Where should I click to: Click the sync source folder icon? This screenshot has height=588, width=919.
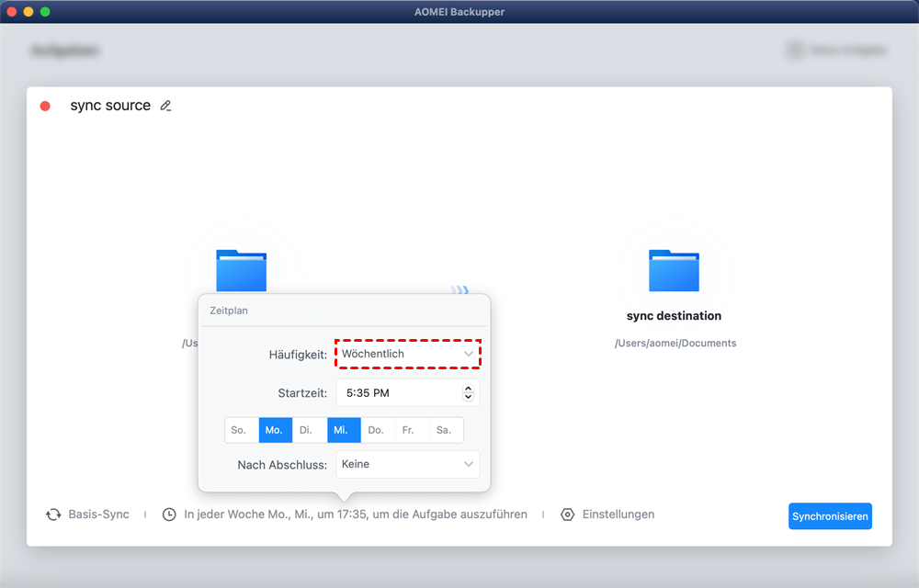[242, 270]
